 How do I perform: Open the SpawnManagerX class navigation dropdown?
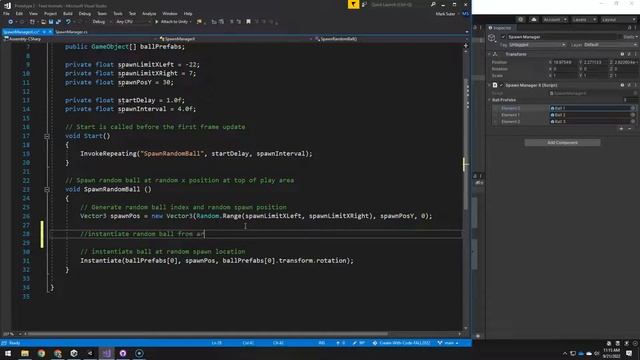235,39
